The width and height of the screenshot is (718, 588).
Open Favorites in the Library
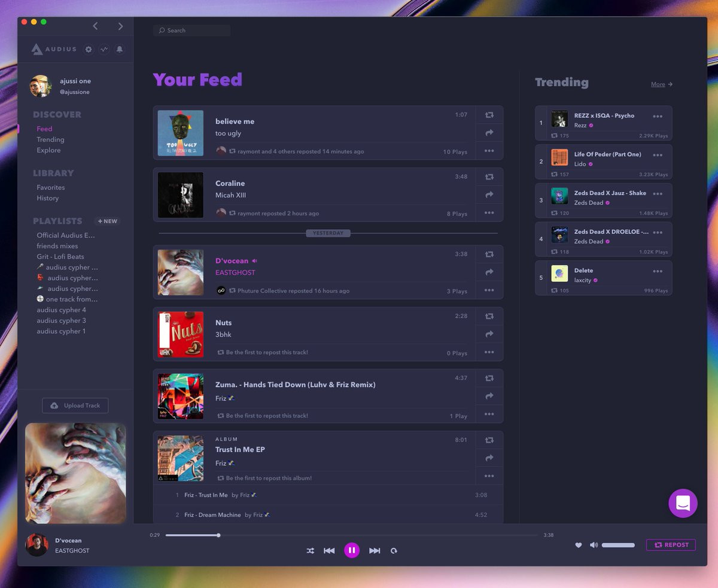tap(51, 187)
